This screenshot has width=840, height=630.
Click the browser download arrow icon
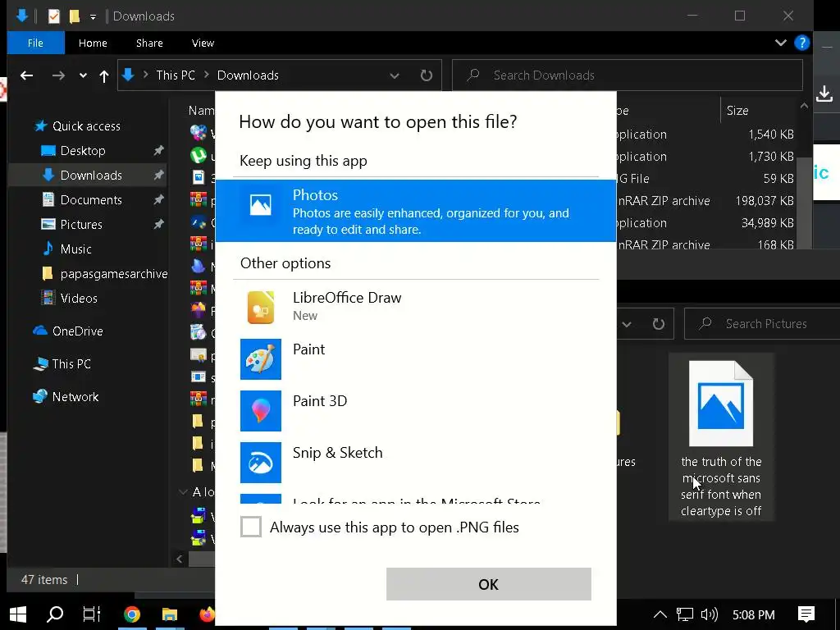(824, 94)
